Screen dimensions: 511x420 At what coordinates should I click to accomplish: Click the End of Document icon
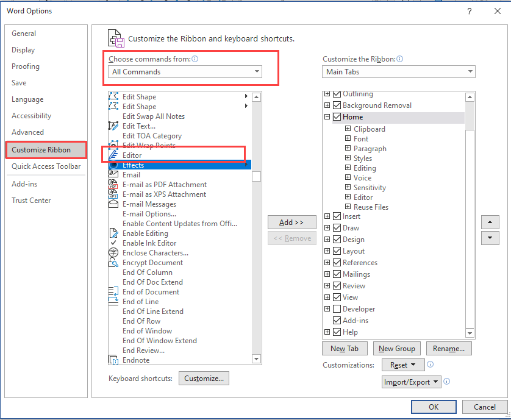(113, 291)
